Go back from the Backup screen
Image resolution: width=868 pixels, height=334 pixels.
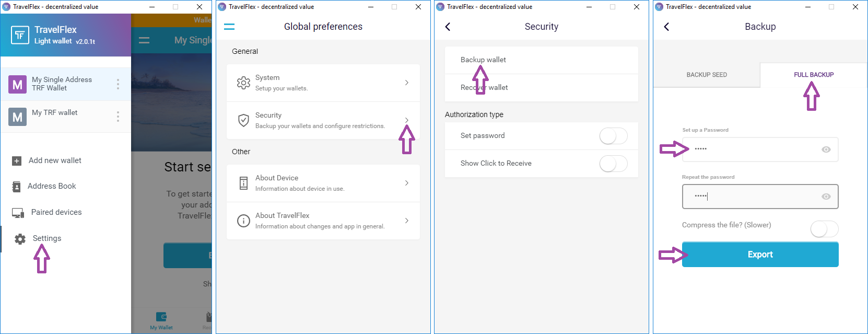pyautogui.click(x=666, y=27)
